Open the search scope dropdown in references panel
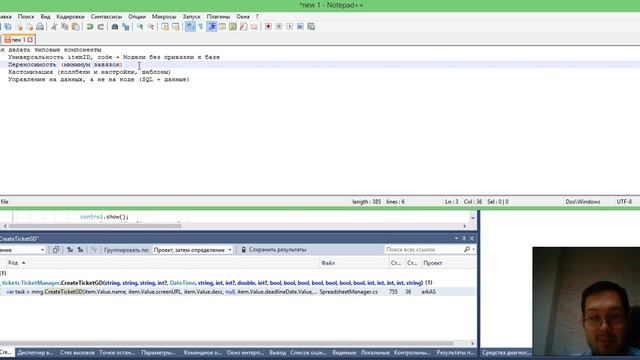 tap(22, 250)
